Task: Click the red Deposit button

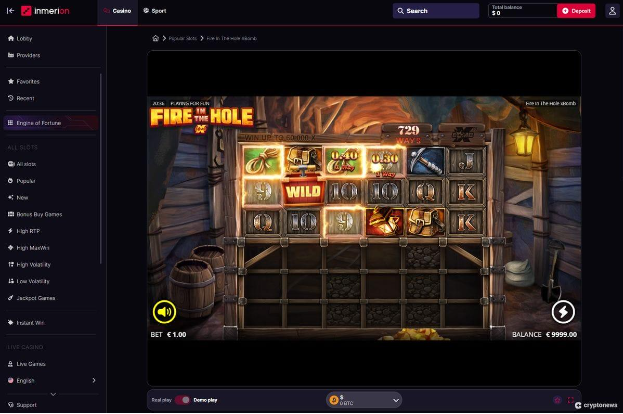Action: (x=576, y=11)
